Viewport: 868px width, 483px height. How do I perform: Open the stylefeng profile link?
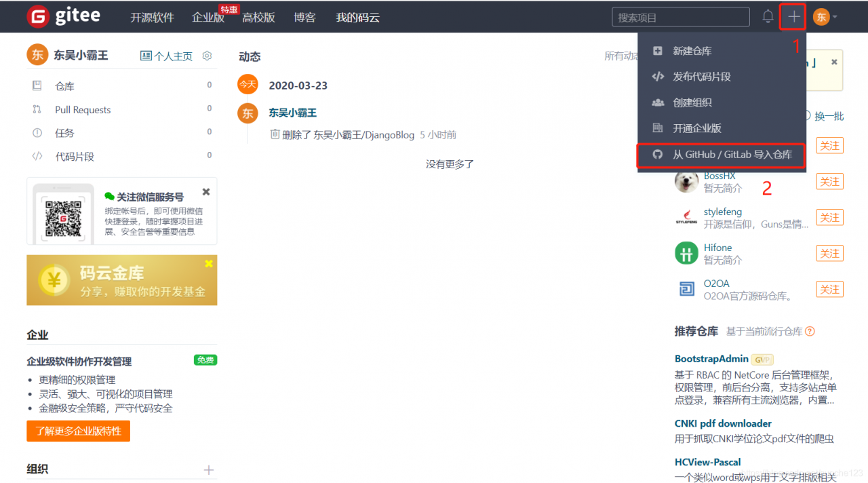pos(723,212)
